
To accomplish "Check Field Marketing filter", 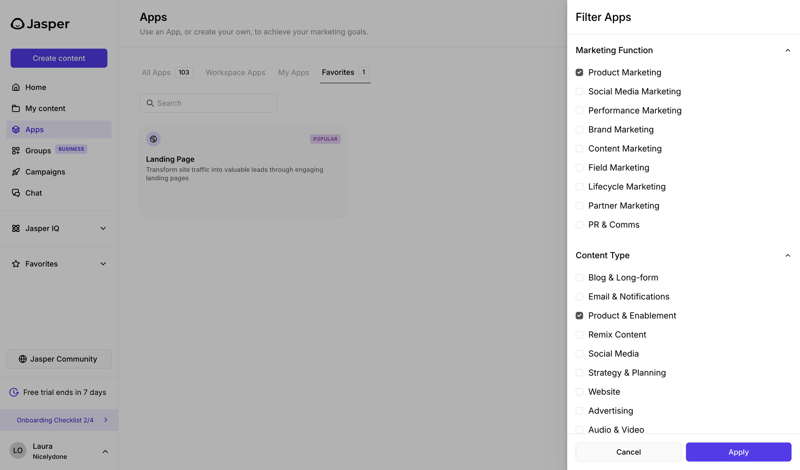I will click(579, 167).
